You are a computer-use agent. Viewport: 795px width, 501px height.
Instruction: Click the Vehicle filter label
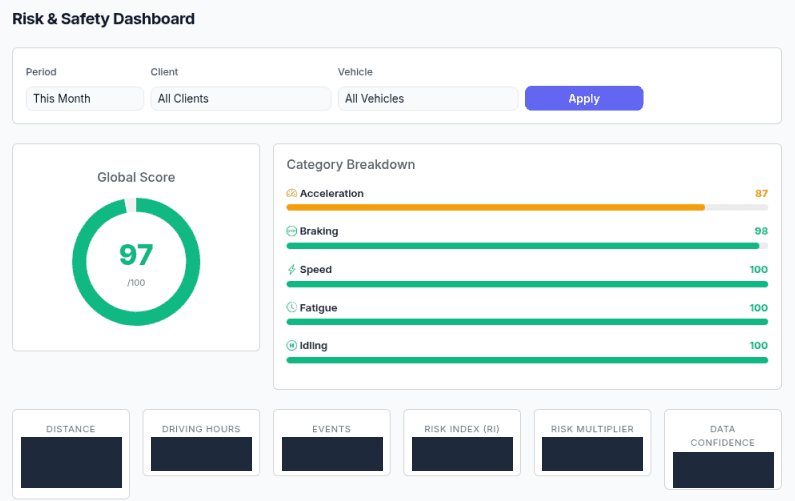[x=355, y=72]
